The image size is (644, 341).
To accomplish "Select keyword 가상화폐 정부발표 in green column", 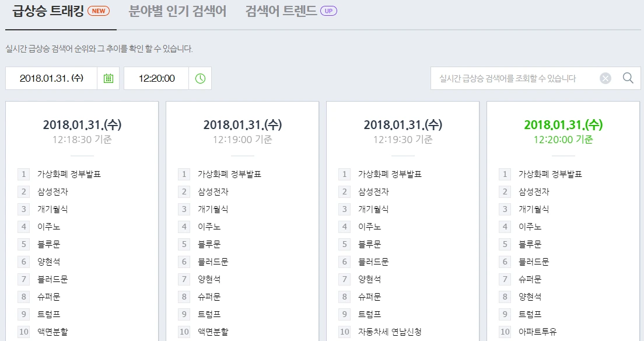I will tap(552, 173).
